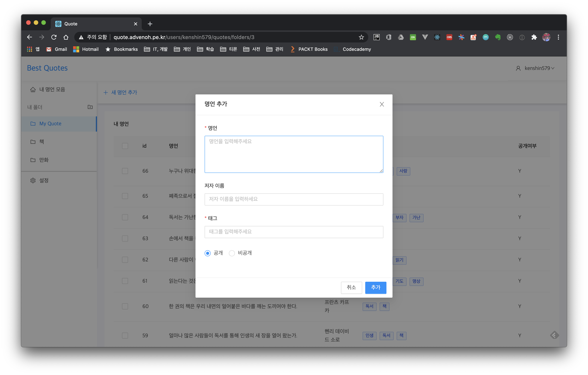Click the Google Drive extension icon
This screenshot has height=375, width=588.
[401, 37]
